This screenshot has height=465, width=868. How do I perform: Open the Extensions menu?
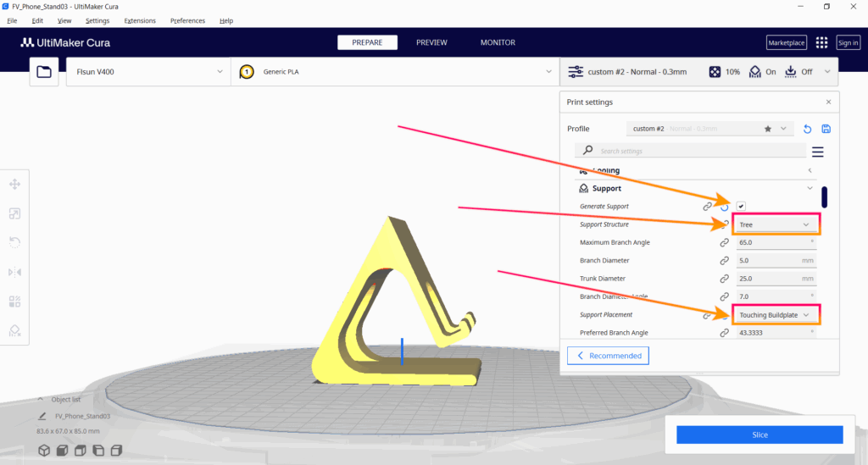click(140, 21)
